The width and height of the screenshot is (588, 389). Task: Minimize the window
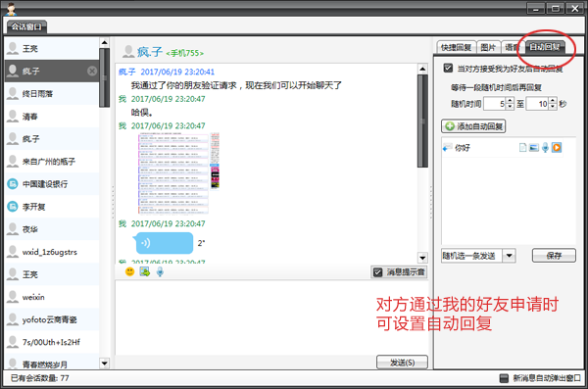pos(535,8)
